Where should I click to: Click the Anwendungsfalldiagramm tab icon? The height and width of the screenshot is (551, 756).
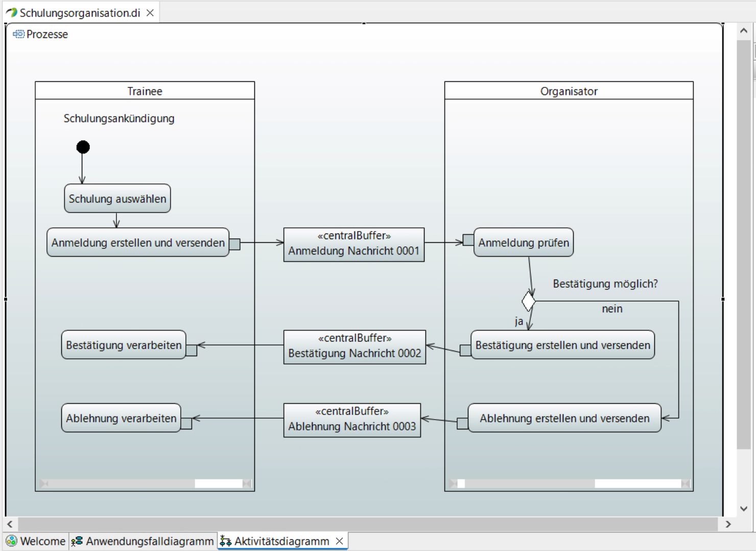click(x=77, y=541)
